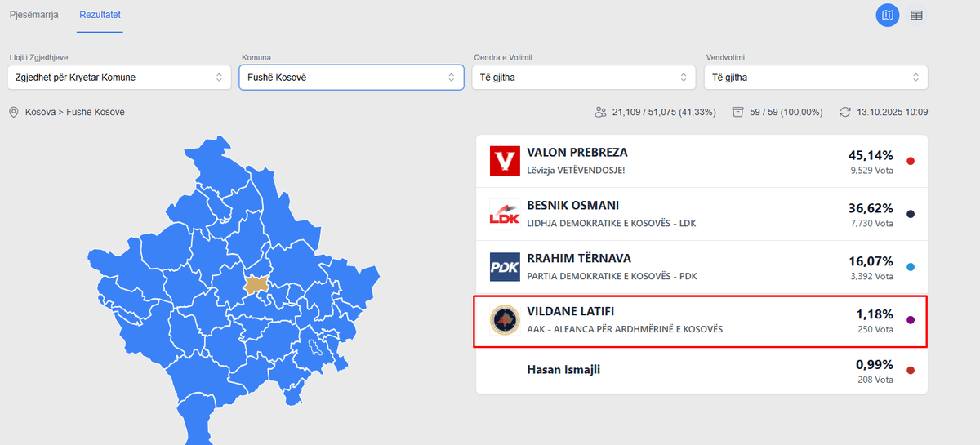Open the Lloji i Zgjedhjeve dropdown
Image resolution: width=980 pixels, height=445 pixels.
point(119,78)
